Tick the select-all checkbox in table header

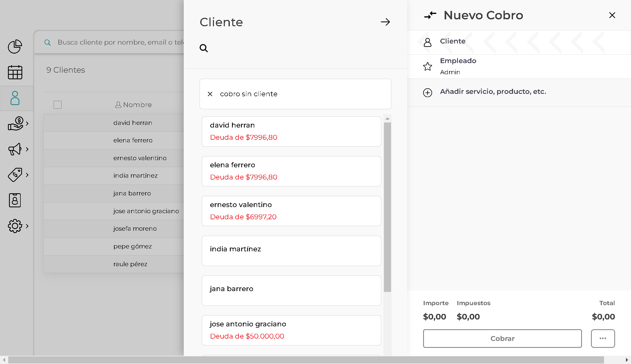[58, 105]
